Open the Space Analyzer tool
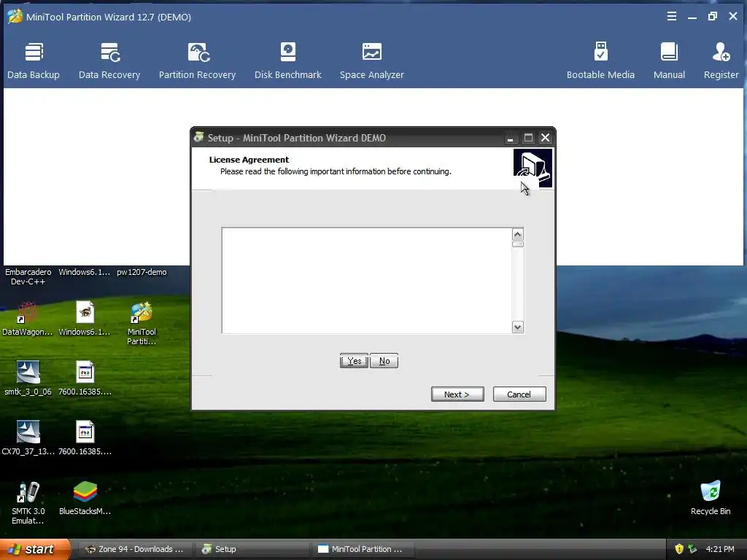Viewport: 747px width, 560px height. tap(371, 61)
